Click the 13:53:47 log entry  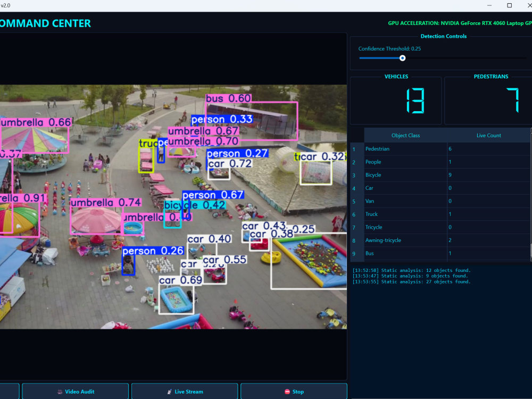(x=410, y=276)
